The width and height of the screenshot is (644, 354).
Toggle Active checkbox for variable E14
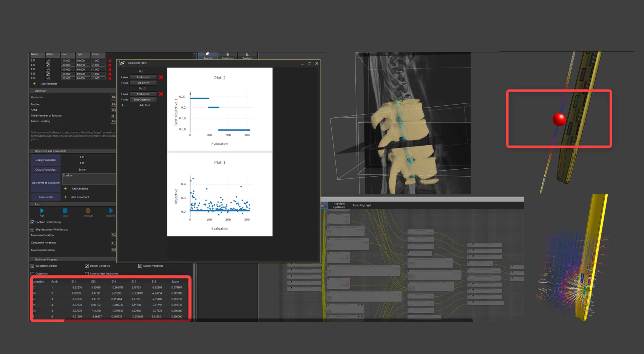(x=48, y=69)
